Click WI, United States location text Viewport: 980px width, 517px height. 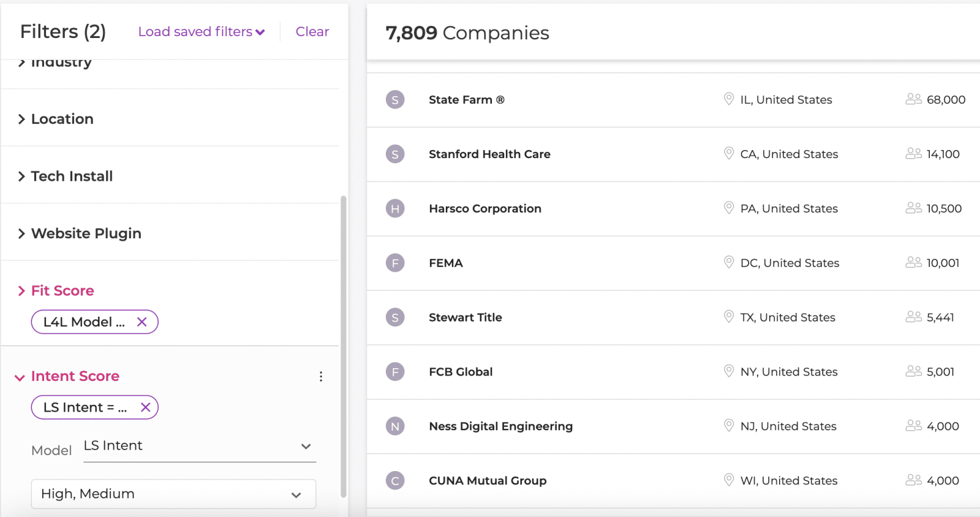(789, 481)
